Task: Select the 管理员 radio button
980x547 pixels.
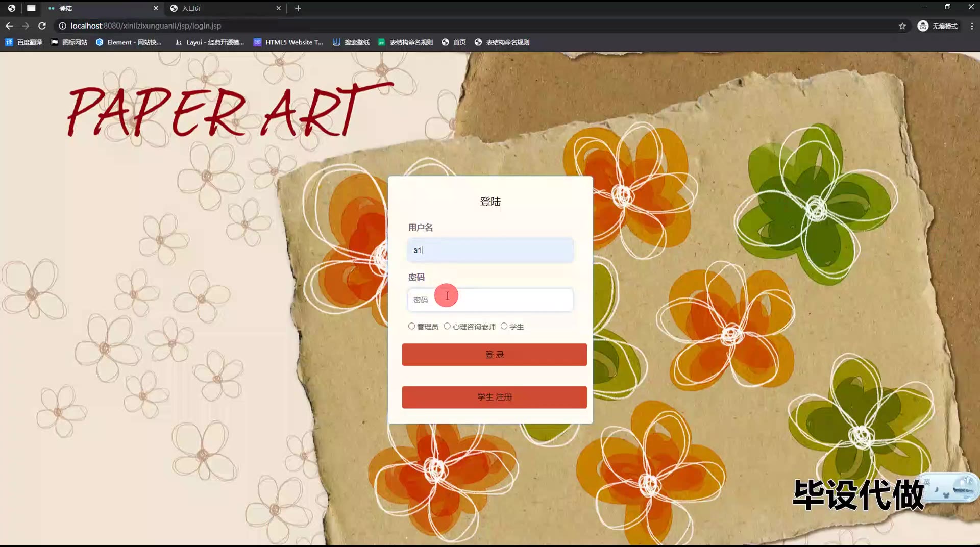Action: click(x=411, y=326)
